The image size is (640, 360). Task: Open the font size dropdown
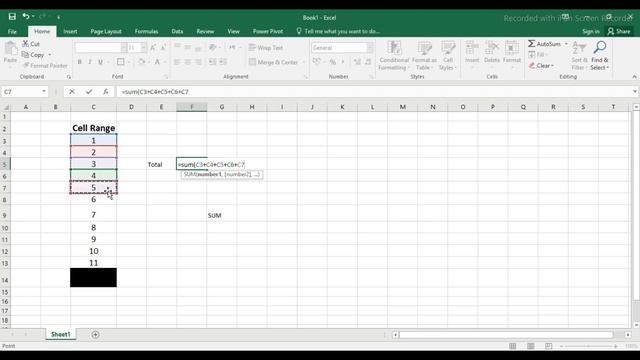click(143, 48)
